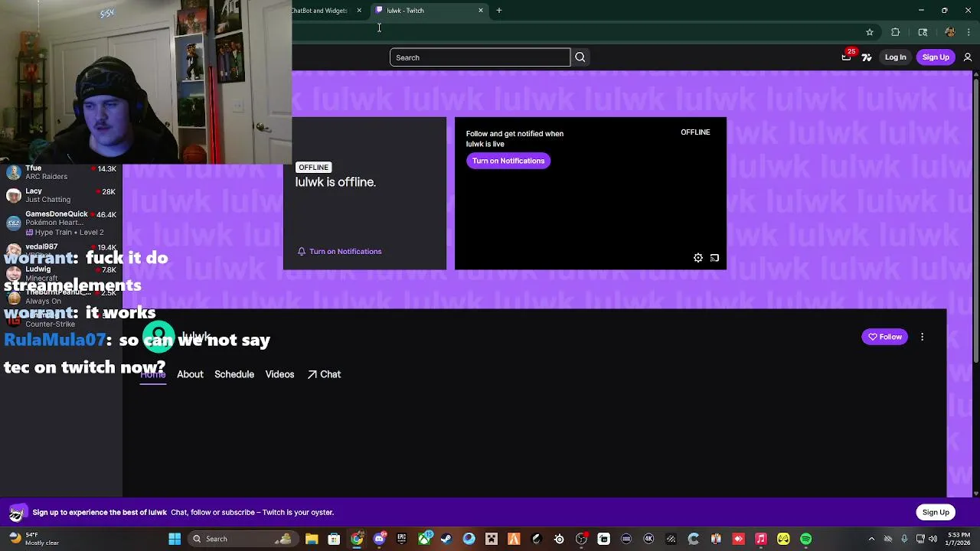Toggle theatre mode icon on offline player

point(714,258)
